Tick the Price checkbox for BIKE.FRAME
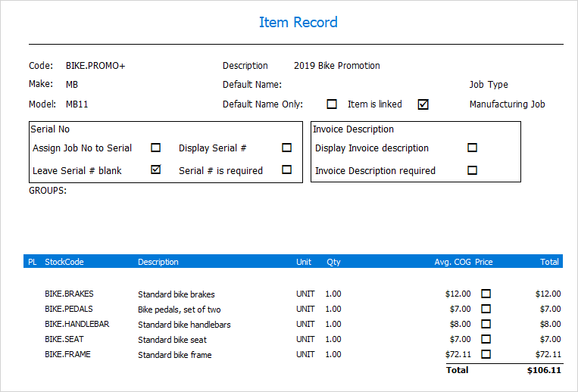 [x=486, y=354]
